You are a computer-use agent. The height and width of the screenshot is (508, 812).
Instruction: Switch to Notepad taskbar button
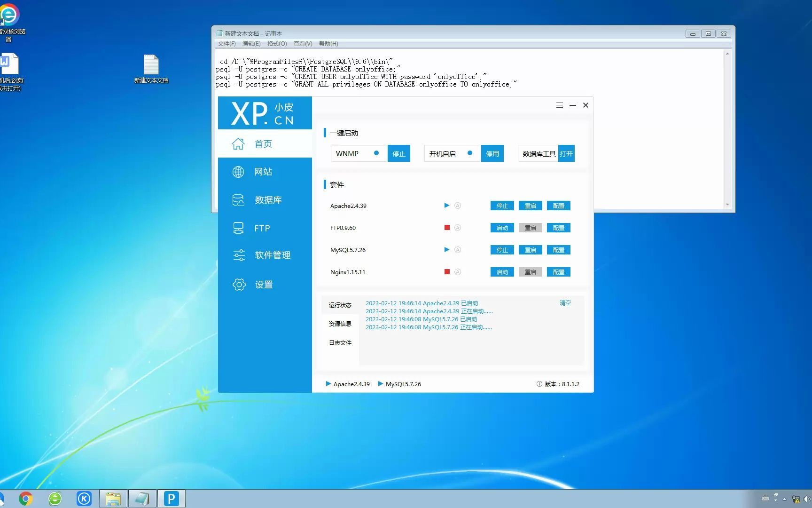142,499
